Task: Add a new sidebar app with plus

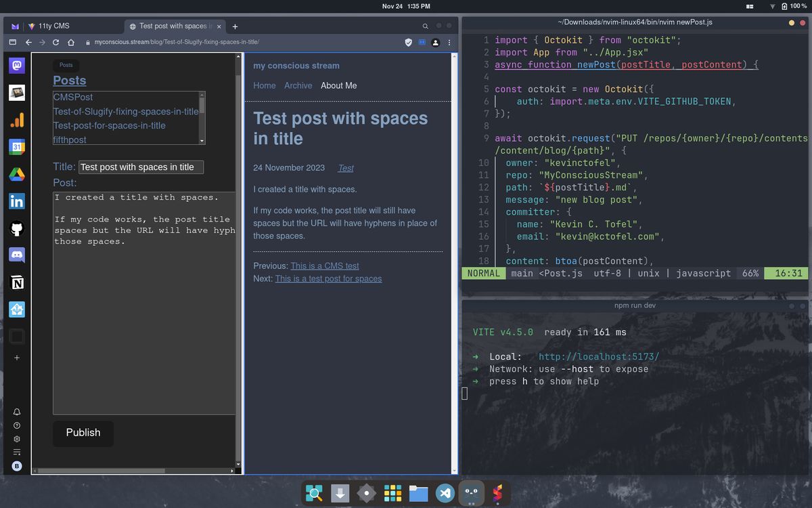Action: [17, 358]
